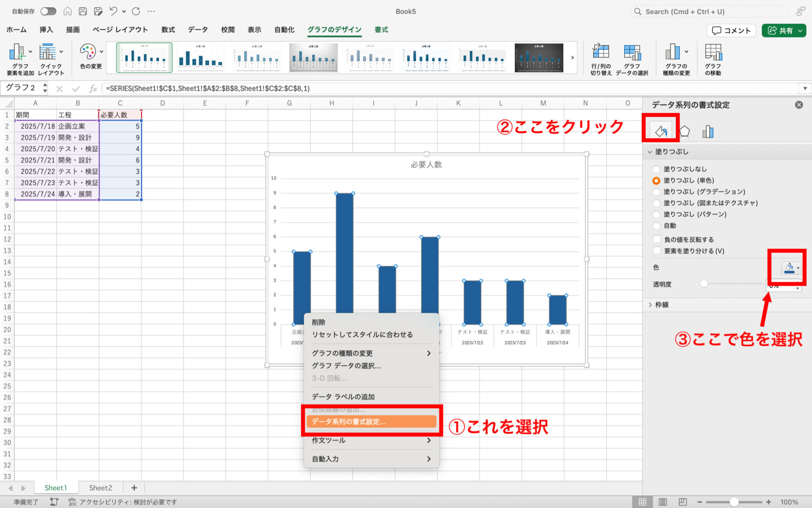This screenshot has width=812, height=508.
Task: Open the fill color (色) picker swatch
Action: [x=789, y=268]
